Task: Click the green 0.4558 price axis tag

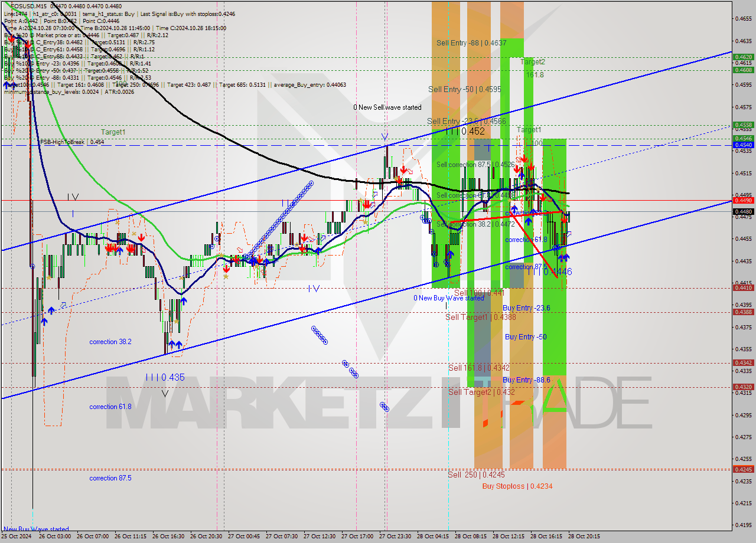Action: [x=743, y=125]
